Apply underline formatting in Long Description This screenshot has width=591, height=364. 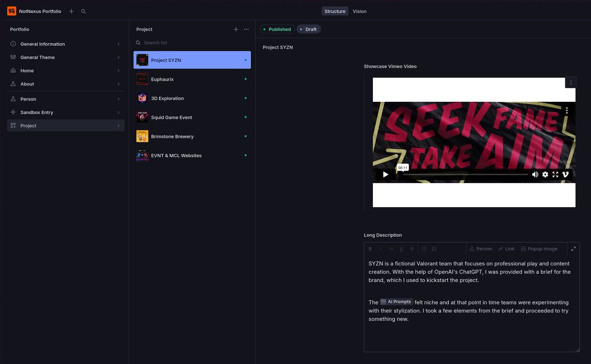401,249
